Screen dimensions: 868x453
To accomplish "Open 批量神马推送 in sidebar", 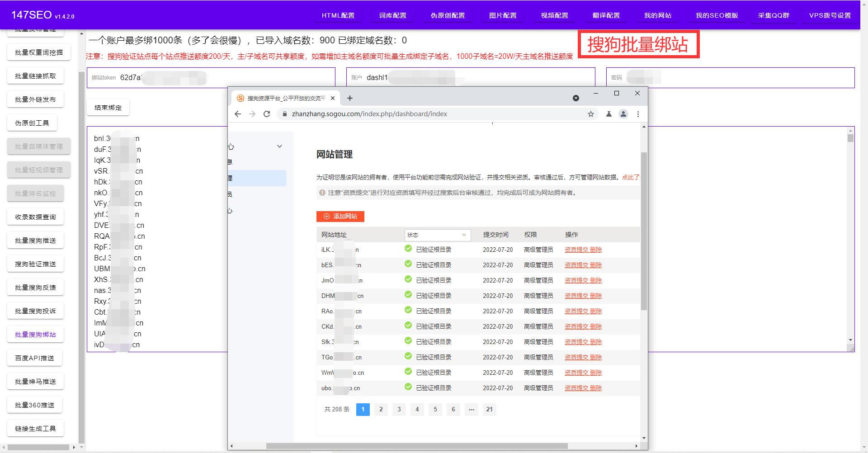I will click(35, 382).
